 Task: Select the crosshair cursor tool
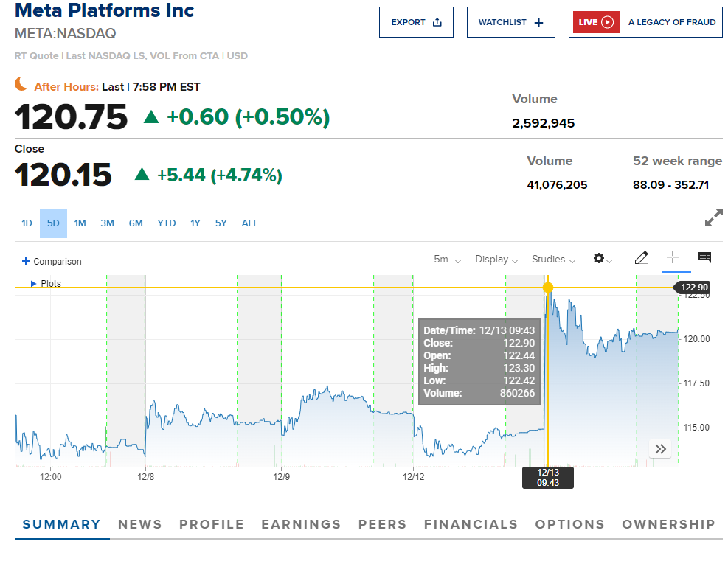[x=673, y=257]
